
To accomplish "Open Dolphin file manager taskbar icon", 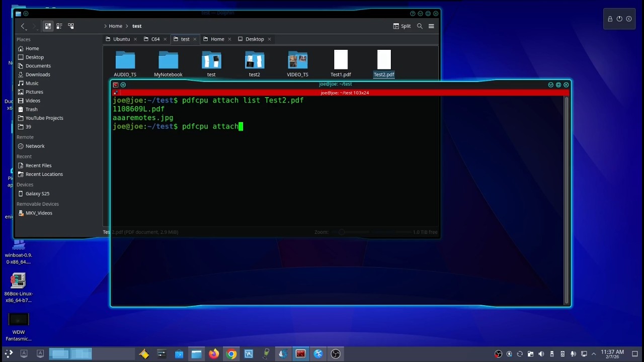I will coord(196,354).
